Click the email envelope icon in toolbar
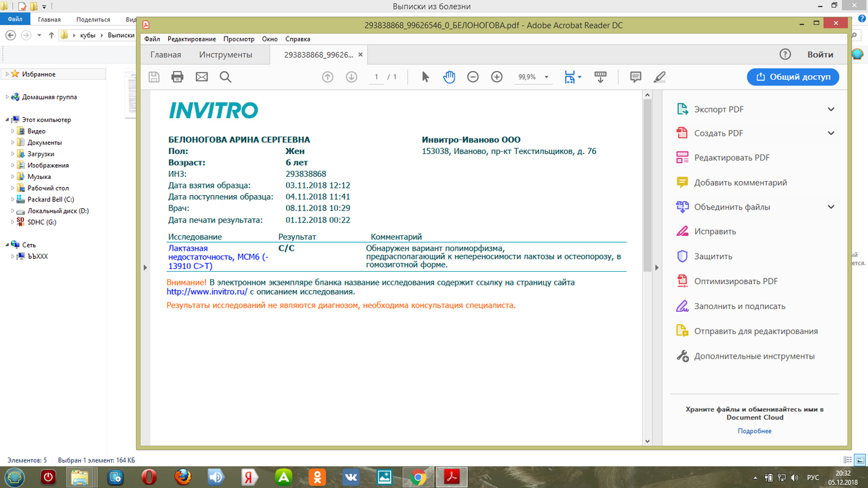The image size is (868, 488). coord(201,77)
